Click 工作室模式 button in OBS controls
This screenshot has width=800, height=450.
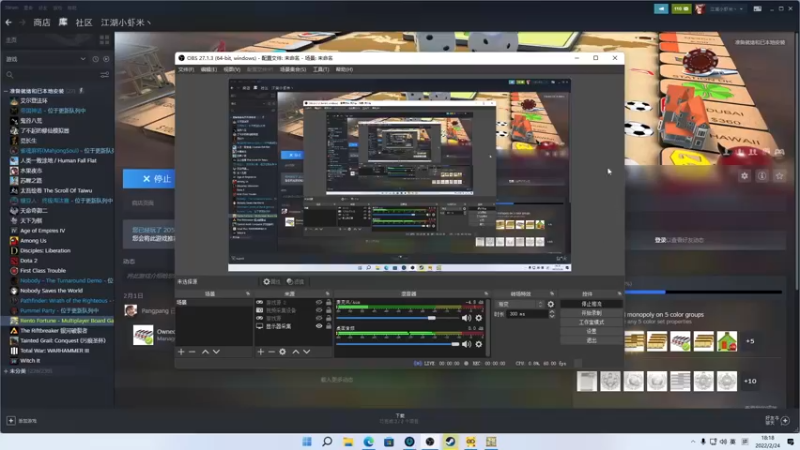(x=591, y=322)
